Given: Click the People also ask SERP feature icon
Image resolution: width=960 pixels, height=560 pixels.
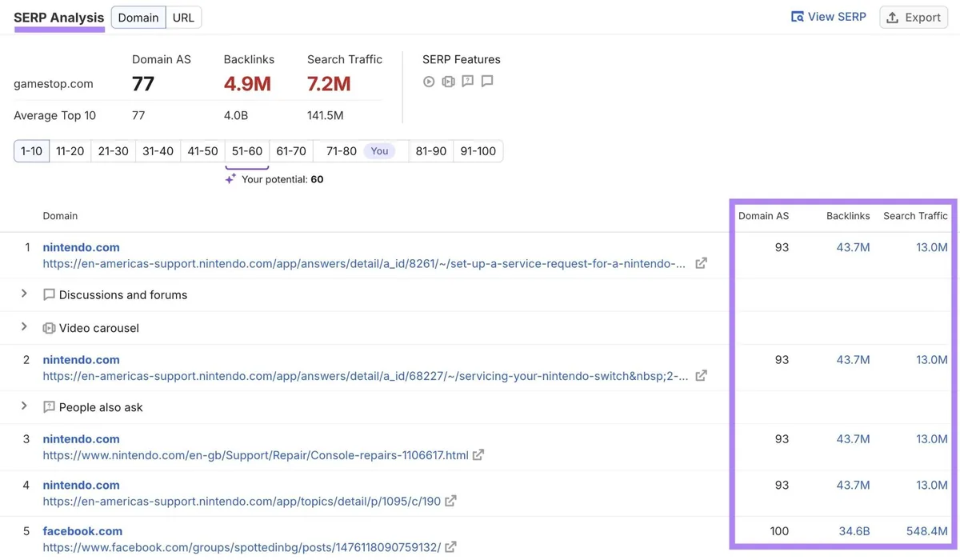Looking at the screenshot, I should 468,82.
